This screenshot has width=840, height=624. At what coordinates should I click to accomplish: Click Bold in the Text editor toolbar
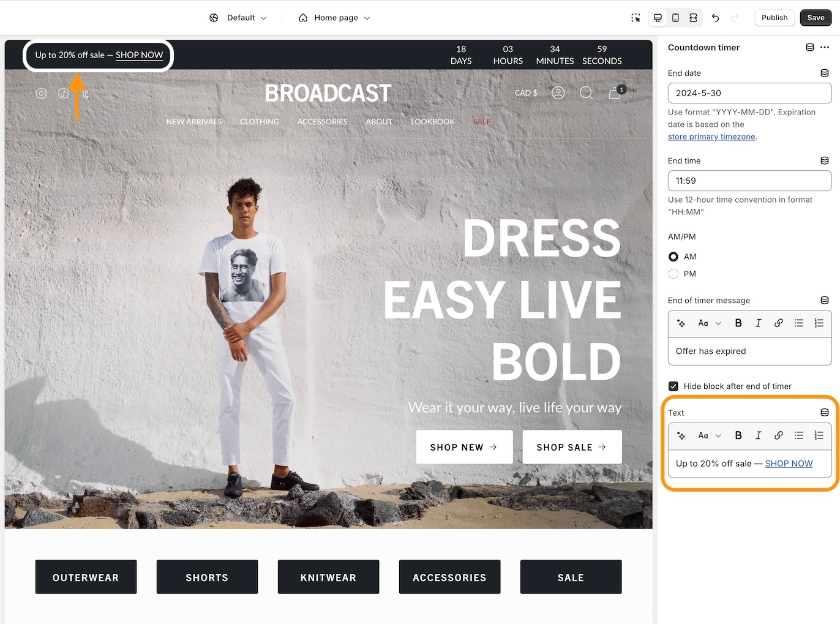(738, 435)
